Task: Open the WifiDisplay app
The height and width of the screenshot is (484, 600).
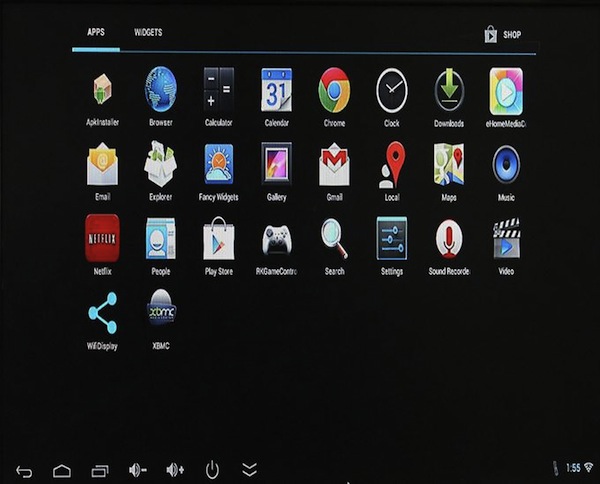Action: pos(102,313)
